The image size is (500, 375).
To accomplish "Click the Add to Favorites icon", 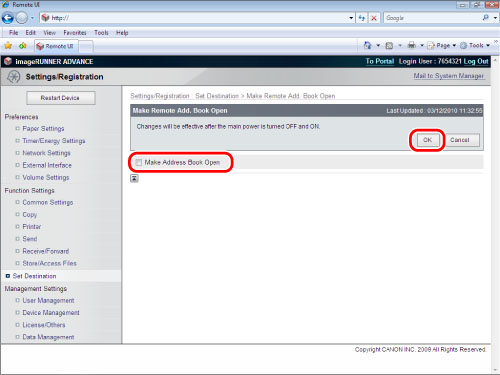I will pyautogui.click(x=22, y=46).
